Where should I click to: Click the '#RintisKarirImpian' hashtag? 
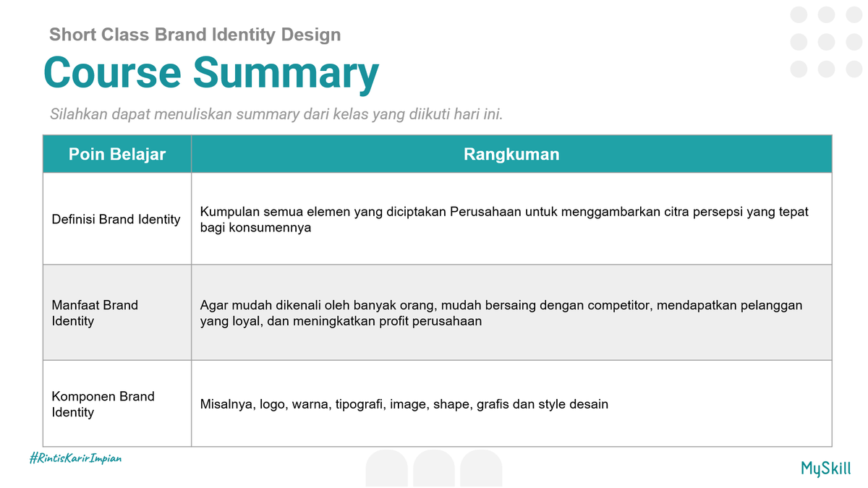point(75,458)
